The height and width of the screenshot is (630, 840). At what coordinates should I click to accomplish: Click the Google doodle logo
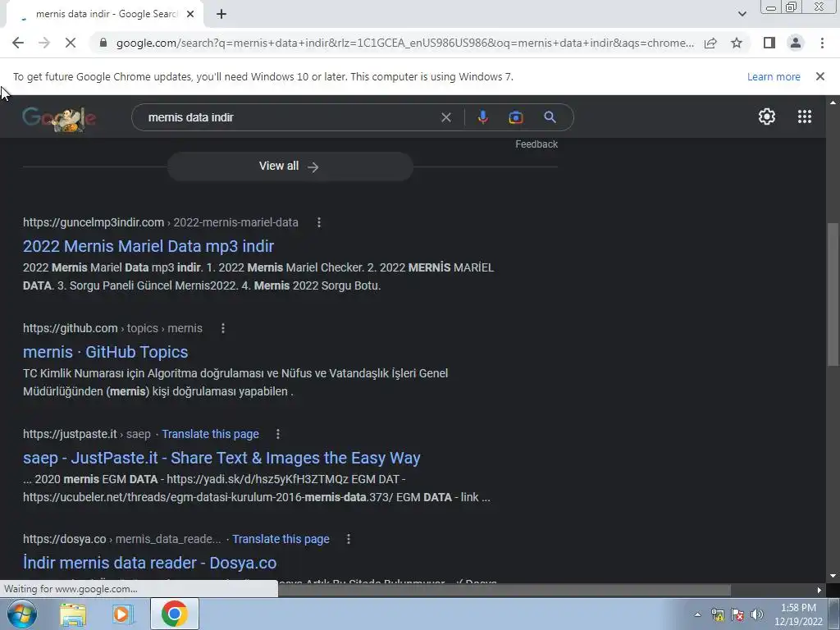click(59, 118)
